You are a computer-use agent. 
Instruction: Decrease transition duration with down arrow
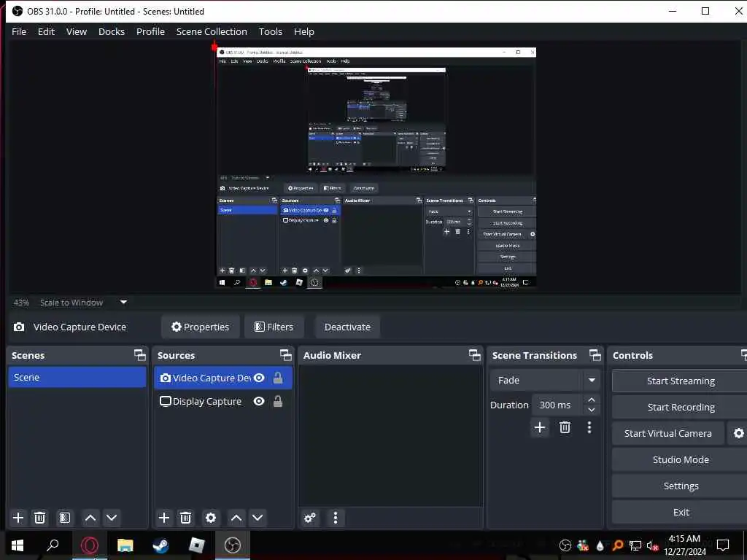click(591, 410)
